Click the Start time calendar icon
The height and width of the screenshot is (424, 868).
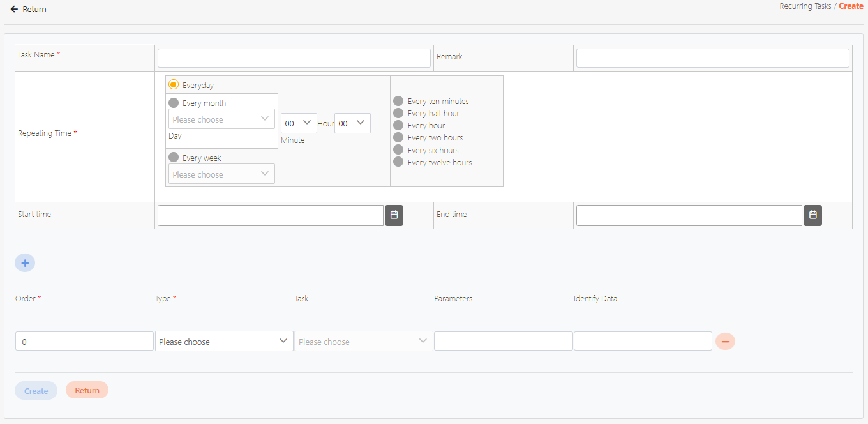tap(394, 215)
